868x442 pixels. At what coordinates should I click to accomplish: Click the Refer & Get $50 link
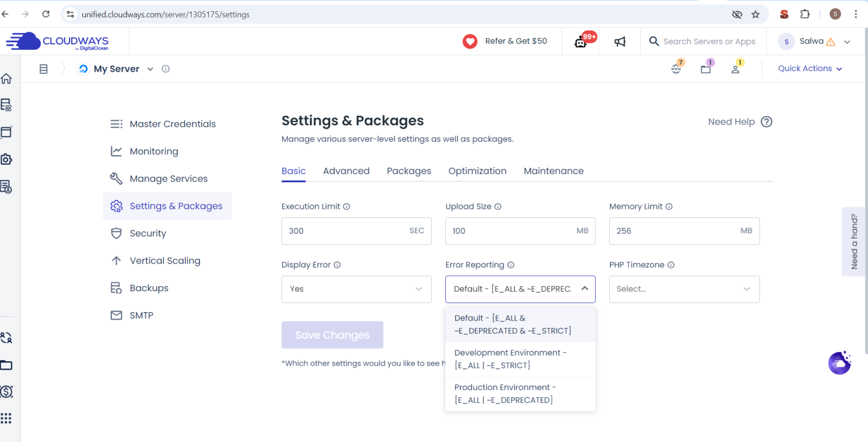516,41
